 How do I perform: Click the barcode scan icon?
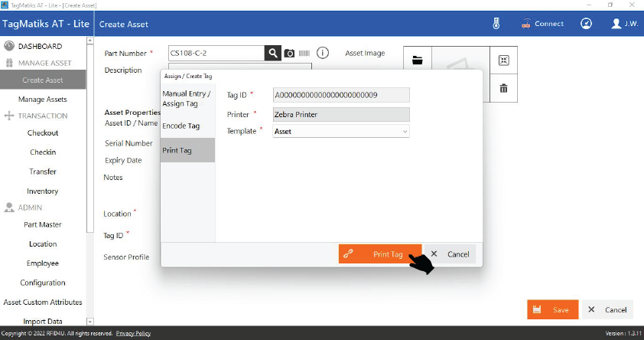(x=304, y=54)
